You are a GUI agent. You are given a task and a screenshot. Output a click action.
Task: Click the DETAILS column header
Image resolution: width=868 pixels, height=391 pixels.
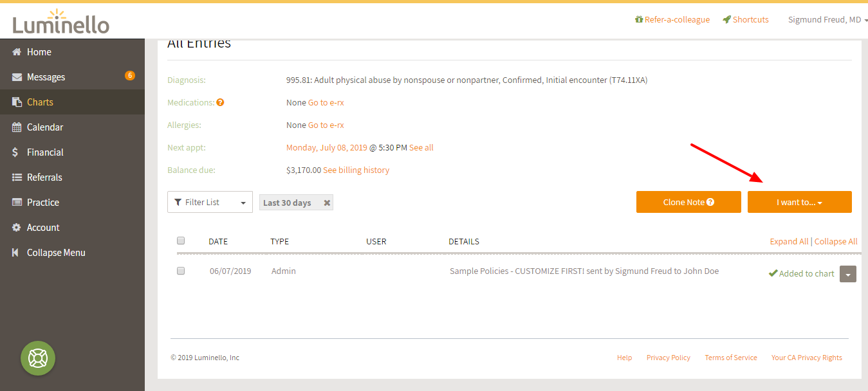coord(464,242)
